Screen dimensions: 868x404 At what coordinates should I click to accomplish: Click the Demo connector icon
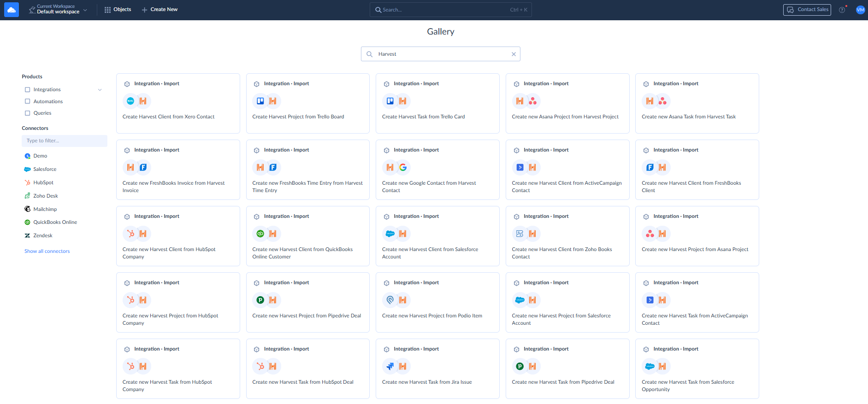click(28, 156)
